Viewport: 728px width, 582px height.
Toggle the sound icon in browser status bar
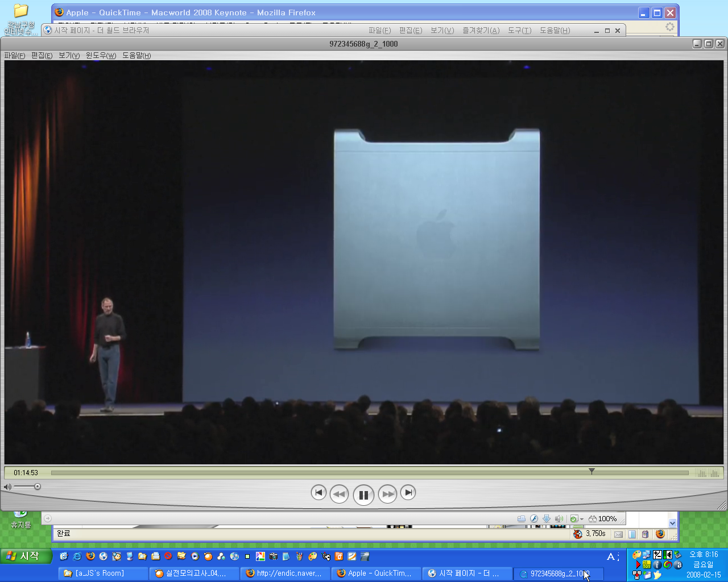pos(559,519)
